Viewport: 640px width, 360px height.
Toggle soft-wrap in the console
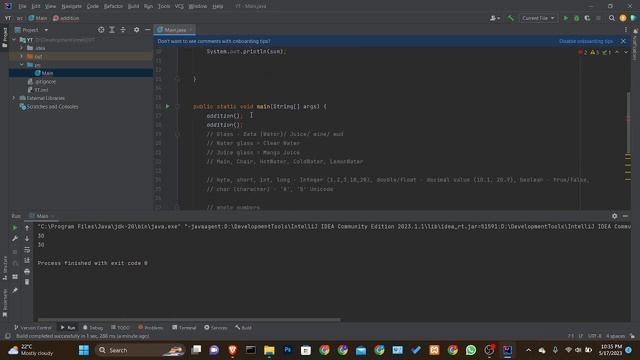pos(27,249)
